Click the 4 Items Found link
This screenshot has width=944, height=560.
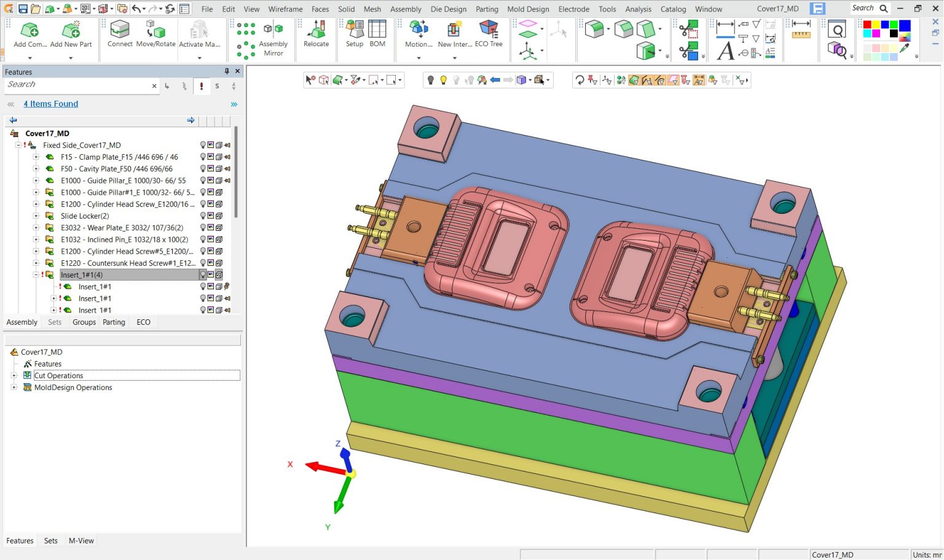[x=50, y=104]
